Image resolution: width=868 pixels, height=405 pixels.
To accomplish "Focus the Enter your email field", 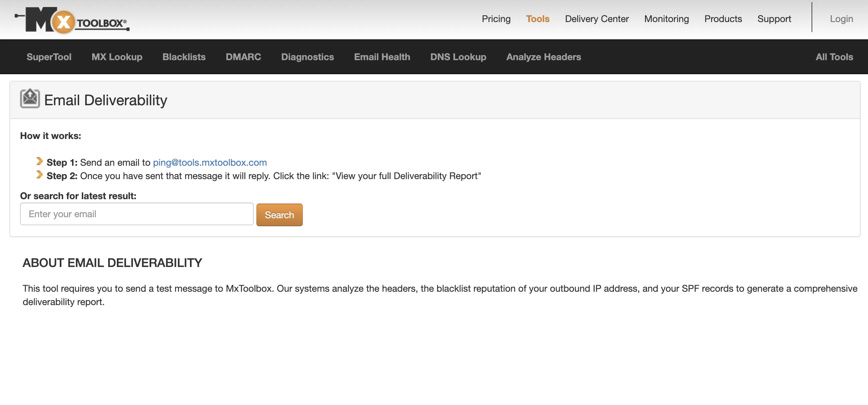I will coord(137,214).
